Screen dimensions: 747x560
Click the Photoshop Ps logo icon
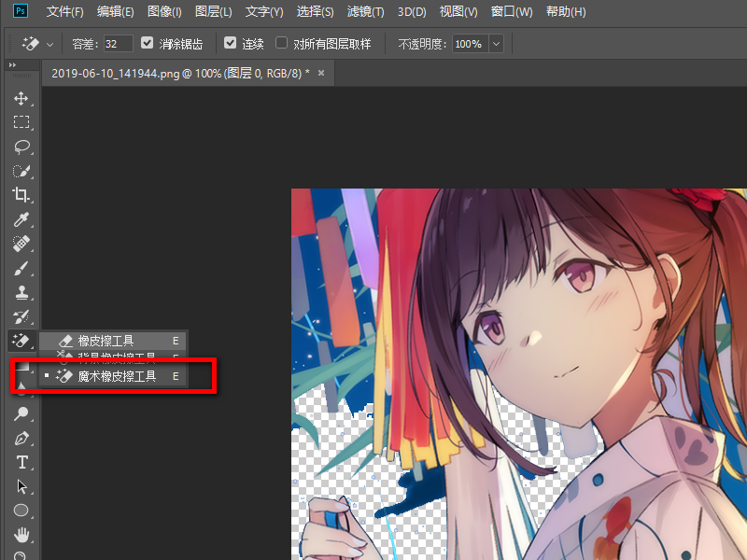(x=21, y=10)
